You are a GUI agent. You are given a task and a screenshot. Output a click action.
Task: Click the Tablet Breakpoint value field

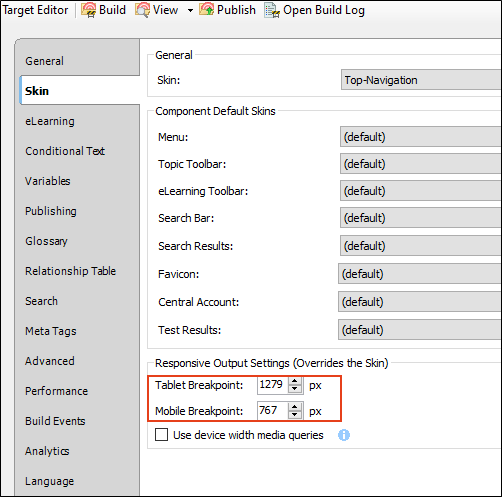tap(273, 385)
